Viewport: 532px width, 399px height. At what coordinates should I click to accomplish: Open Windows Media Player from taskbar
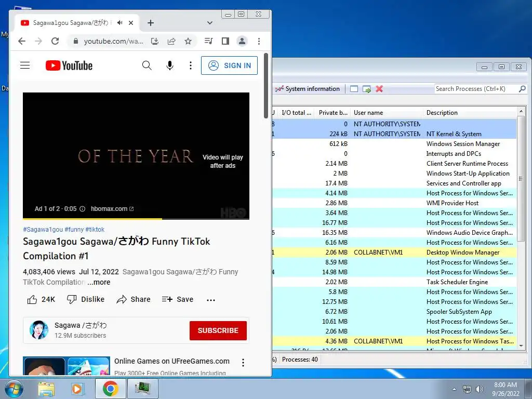[77, 389]
